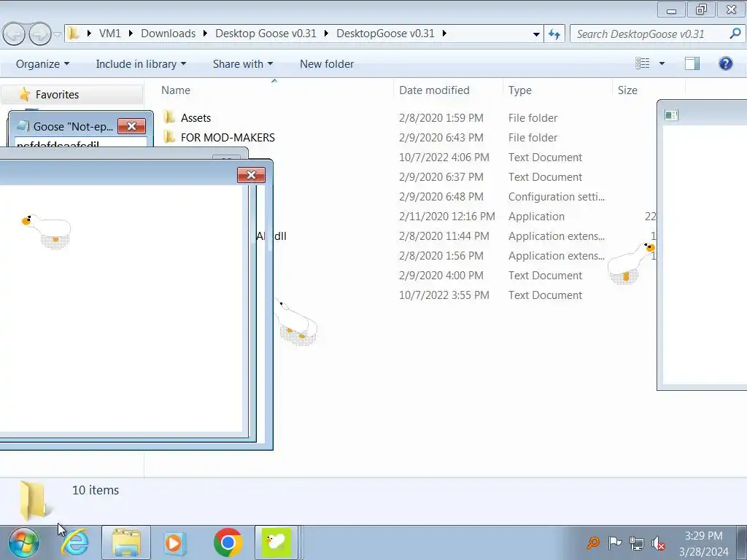
Task: Click the Downloads breadcrumb
Action: (x=169, y=34)
